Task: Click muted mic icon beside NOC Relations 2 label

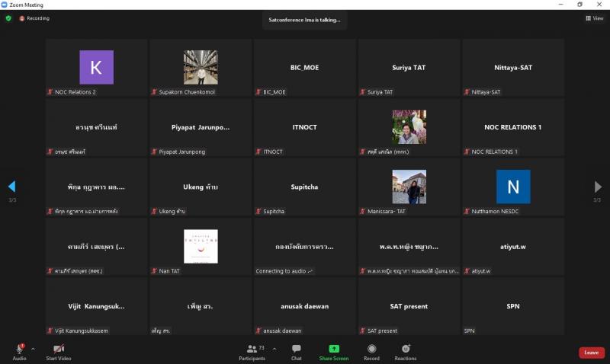Action: tap(50, 92)
